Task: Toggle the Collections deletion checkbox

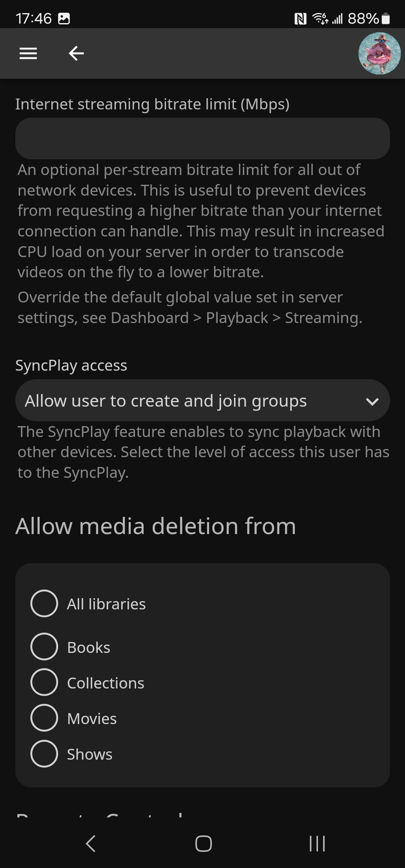Action: (x=44, y=682)
